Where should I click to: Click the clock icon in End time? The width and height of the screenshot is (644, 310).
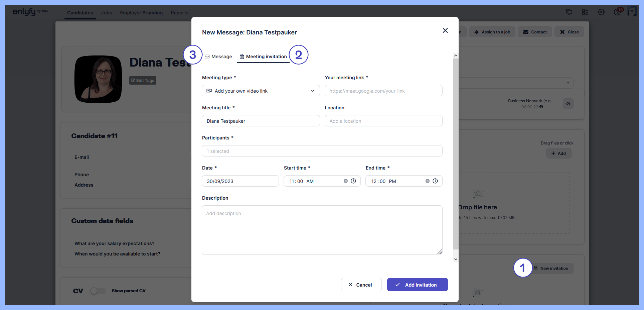click(x=435, y=181)
